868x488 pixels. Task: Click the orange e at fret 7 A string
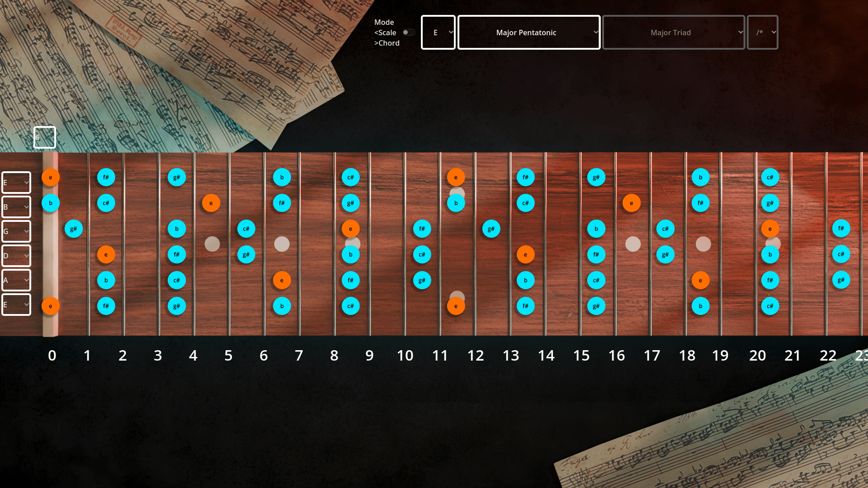282,280
